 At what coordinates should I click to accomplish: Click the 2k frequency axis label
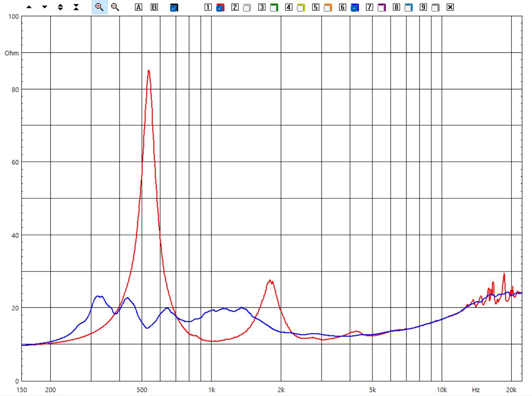click(x=281, y=390)
